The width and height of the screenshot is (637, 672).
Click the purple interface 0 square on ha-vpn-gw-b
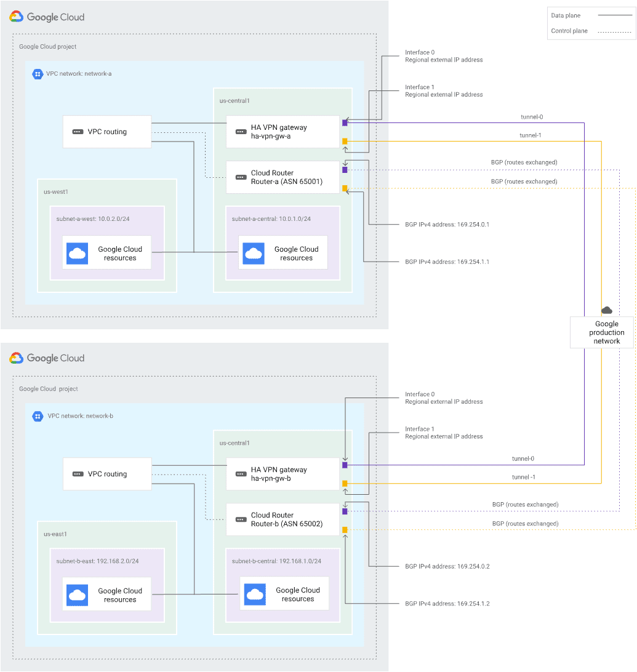345,465
